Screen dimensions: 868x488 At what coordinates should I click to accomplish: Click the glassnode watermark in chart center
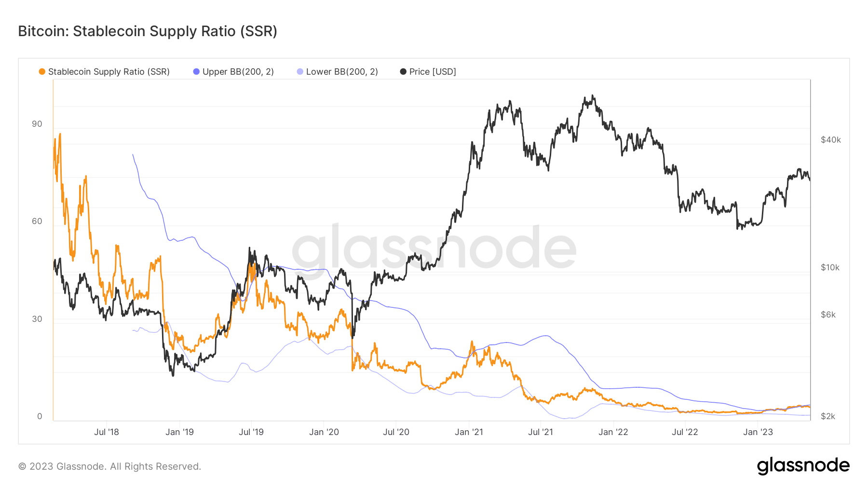[x=434, y=250]
